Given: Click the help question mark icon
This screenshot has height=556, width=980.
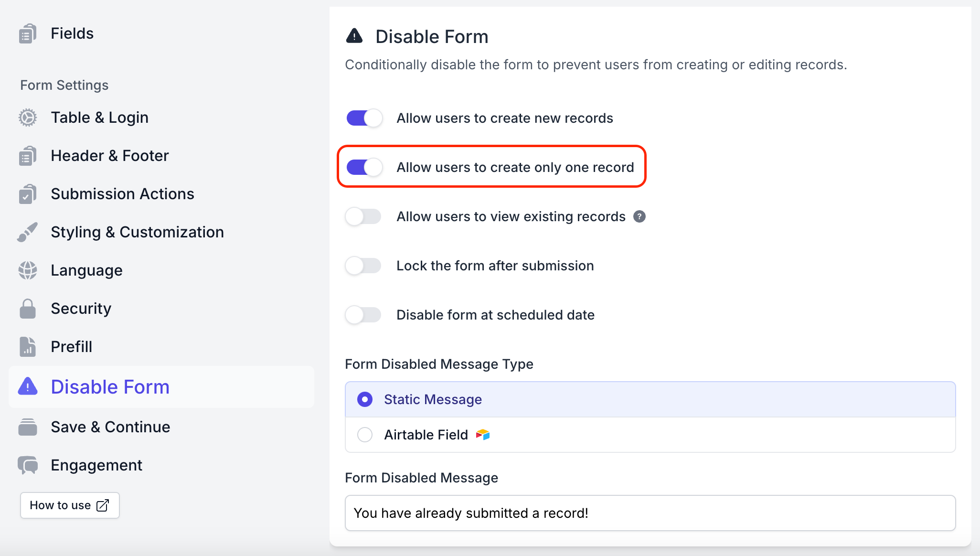Looking at the screenshot, I should [639, 216].
